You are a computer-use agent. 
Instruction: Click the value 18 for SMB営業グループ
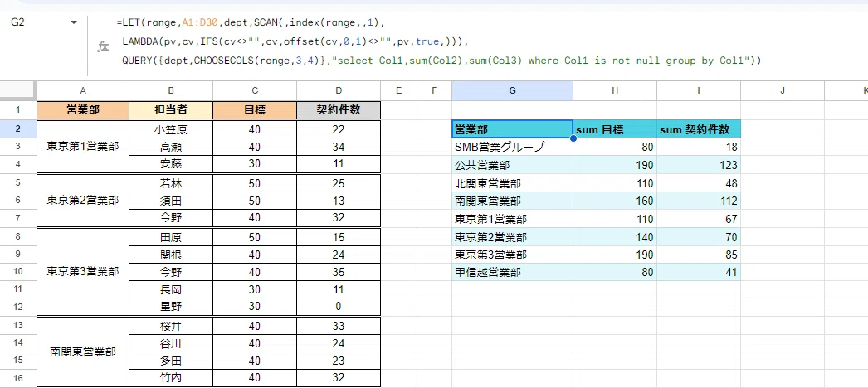coord(699,147)
